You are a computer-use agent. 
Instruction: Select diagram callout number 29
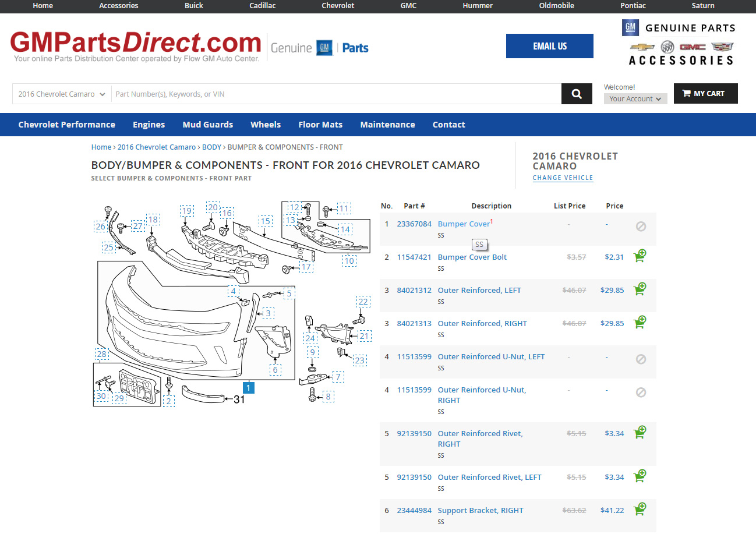[x=119, y=398]
